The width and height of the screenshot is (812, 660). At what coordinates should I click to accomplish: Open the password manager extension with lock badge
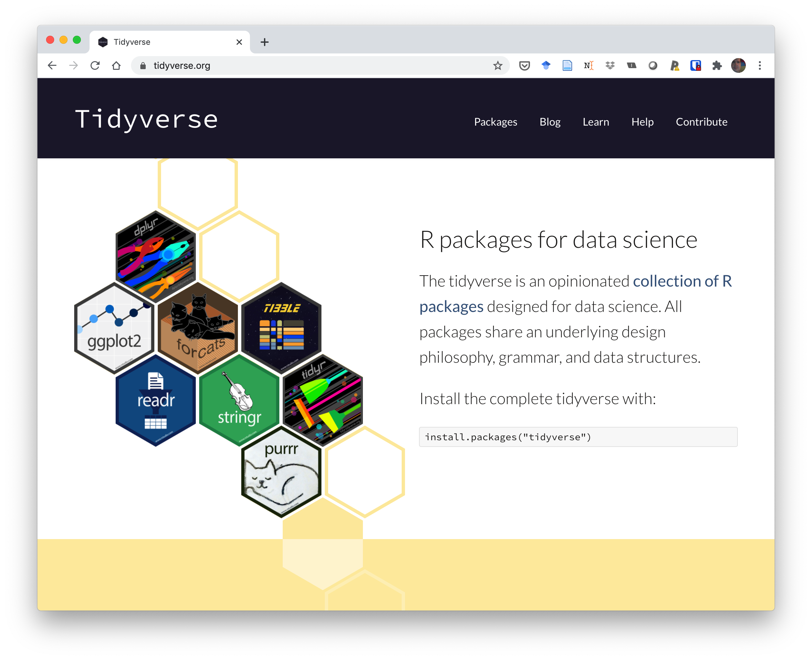click(x=696, y=65)
